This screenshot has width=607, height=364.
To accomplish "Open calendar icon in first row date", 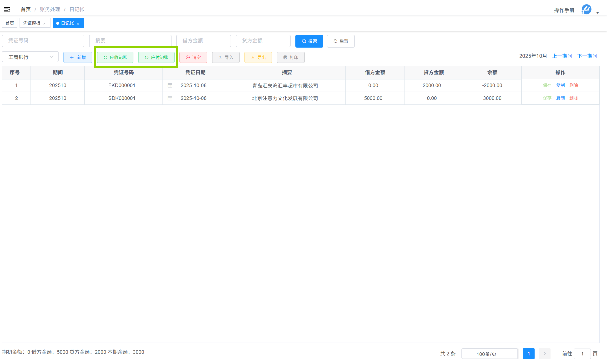I will click(x=170, y=85).
